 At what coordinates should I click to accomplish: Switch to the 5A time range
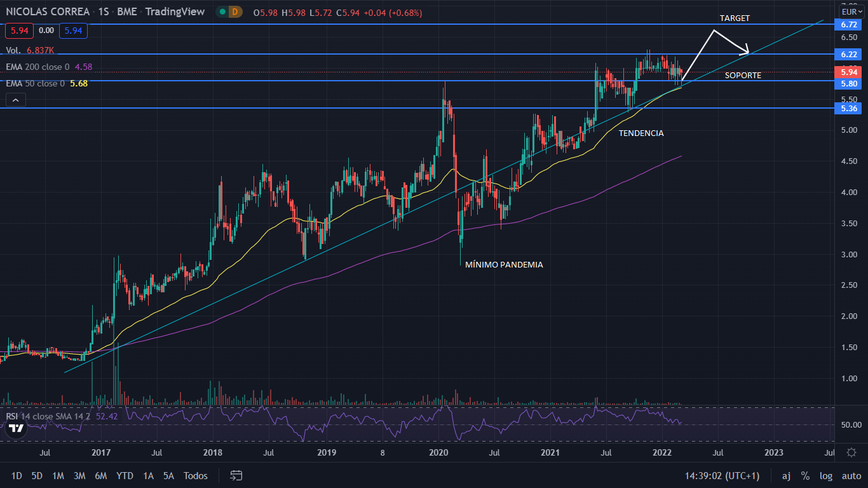[x=168, y=475]
